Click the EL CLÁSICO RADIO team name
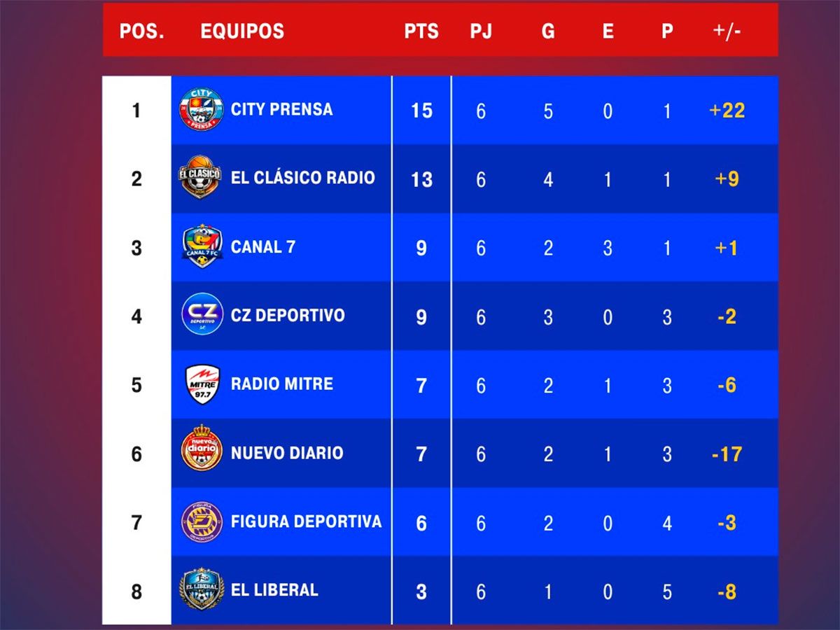This screenshot has height=630, width=840. pos(302,178)
